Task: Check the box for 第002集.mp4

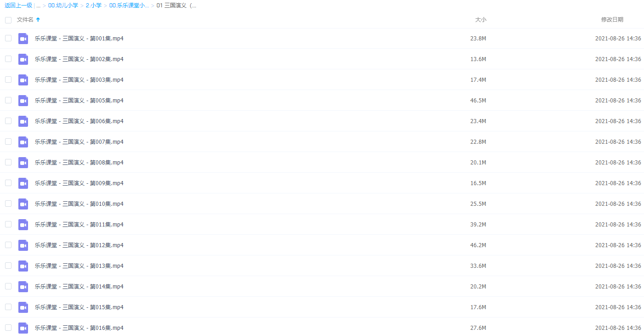Action: (x=8, y=59)
